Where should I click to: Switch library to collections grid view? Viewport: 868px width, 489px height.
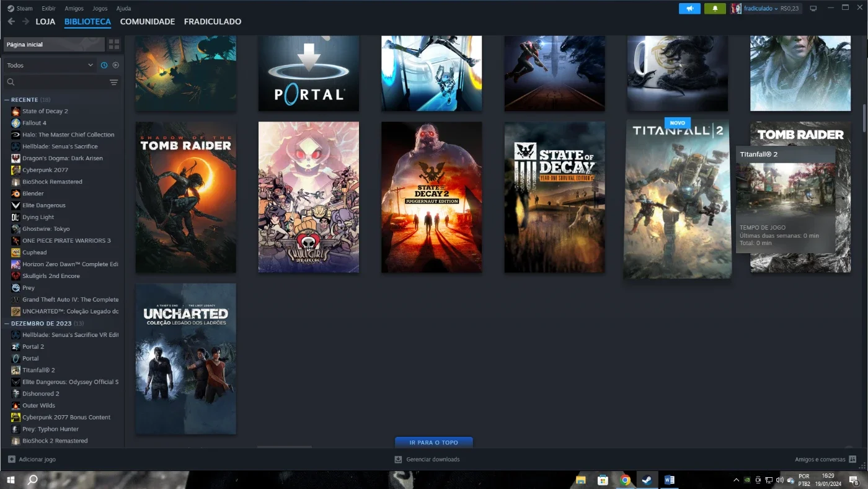[114, 45]
